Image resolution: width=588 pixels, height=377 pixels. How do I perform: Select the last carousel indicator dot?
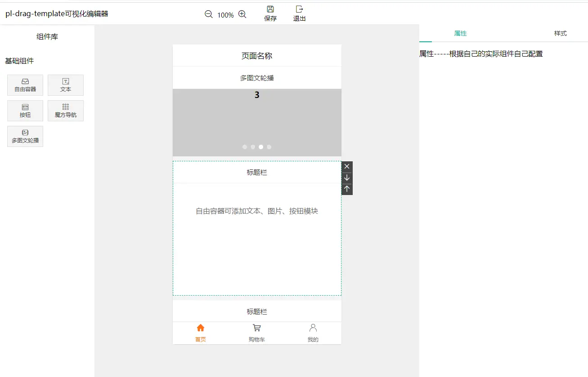269,147
